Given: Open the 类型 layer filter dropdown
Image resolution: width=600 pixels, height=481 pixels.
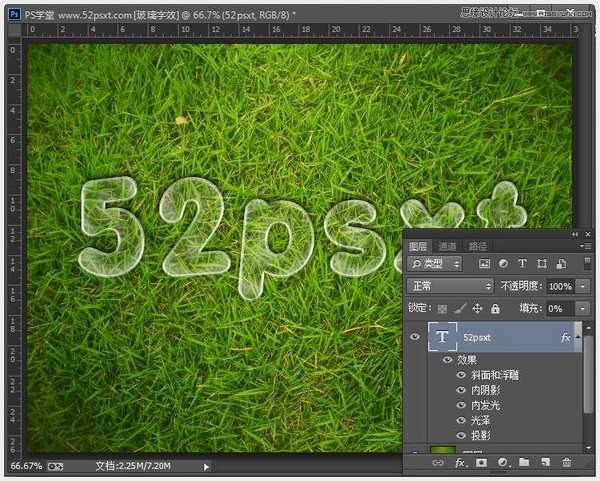Looking at the screenshot, I should (435, 264).
